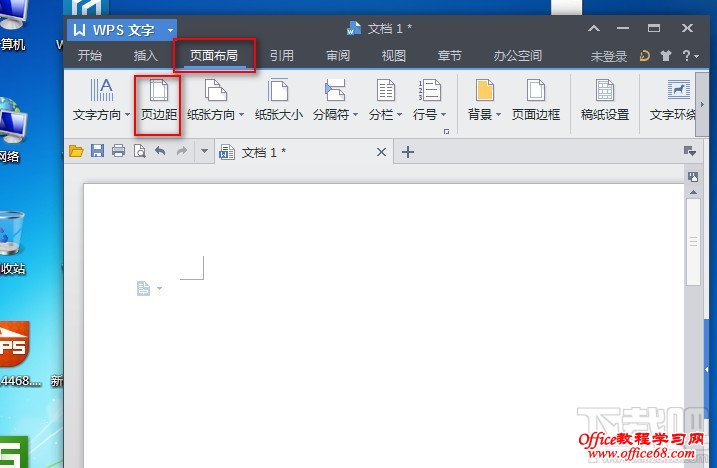Viewport: 717px width, 468px height.
Task: Open the side pane handle on right edge
Action: pos(707,369)
